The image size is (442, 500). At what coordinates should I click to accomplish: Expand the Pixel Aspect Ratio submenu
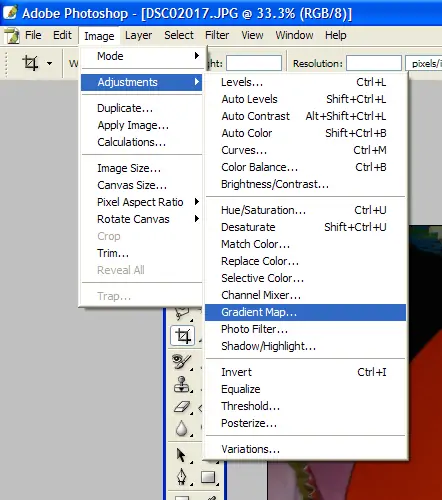(142, 202)
